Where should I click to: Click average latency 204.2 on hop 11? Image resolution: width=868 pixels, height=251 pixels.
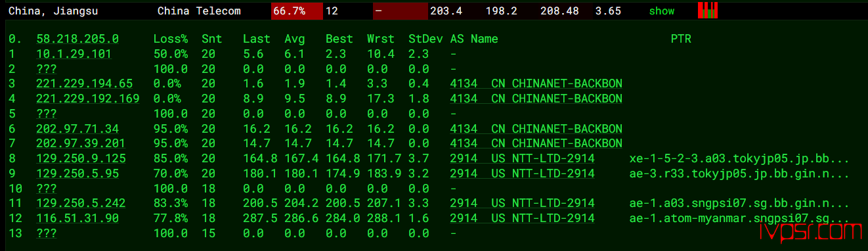[x=301, y=203]
